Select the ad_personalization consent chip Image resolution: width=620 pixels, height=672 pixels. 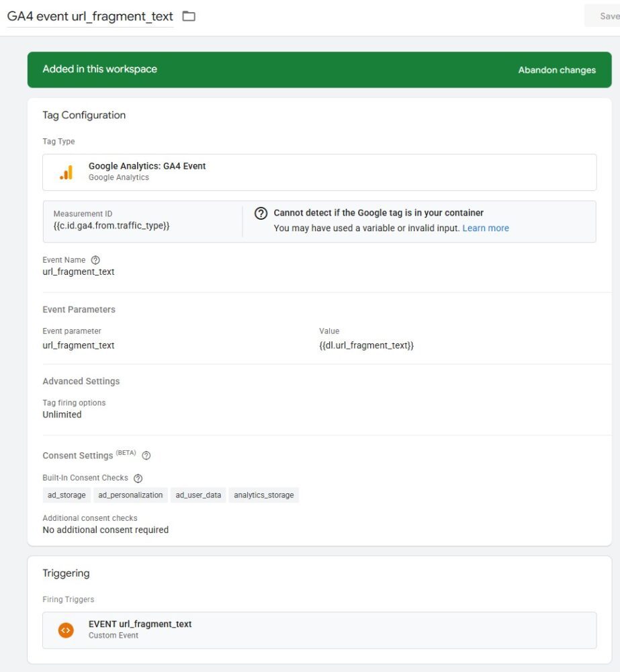pyautogui.click(x=130, y=495)
